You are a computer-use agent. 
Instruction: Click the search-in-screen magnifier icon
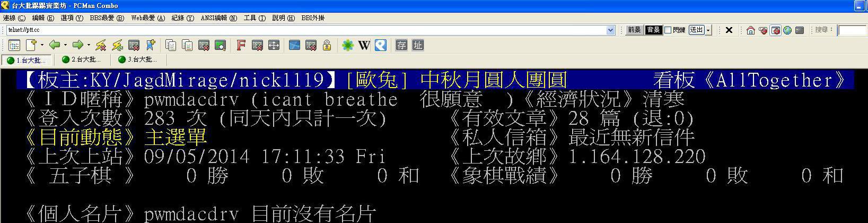(x=220, y=45)
